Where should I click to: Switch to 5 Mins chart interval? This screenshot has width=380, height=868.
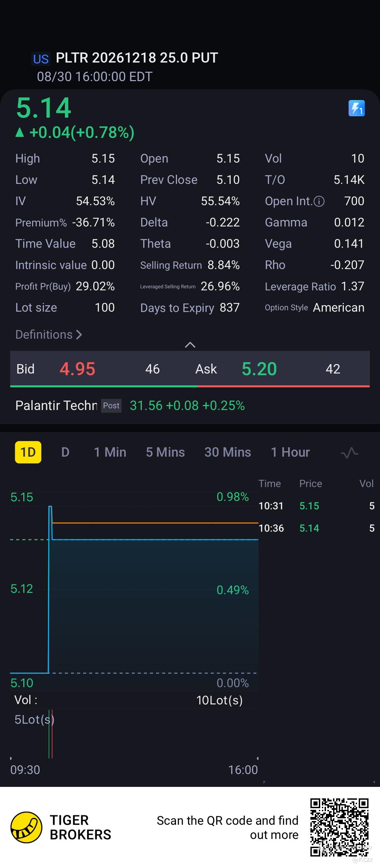click(x=165, y=452)
